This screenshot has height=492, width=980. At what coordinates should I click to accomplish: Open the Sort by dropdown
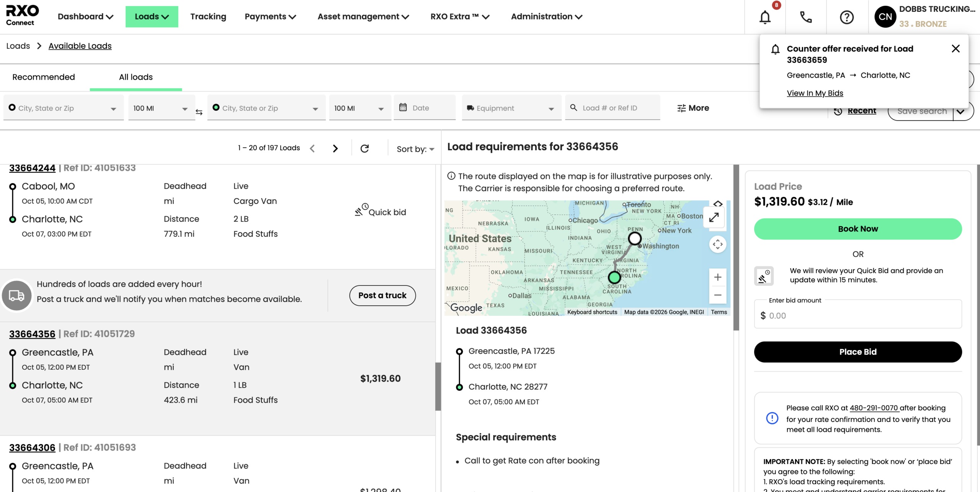(x=415, y=149)
